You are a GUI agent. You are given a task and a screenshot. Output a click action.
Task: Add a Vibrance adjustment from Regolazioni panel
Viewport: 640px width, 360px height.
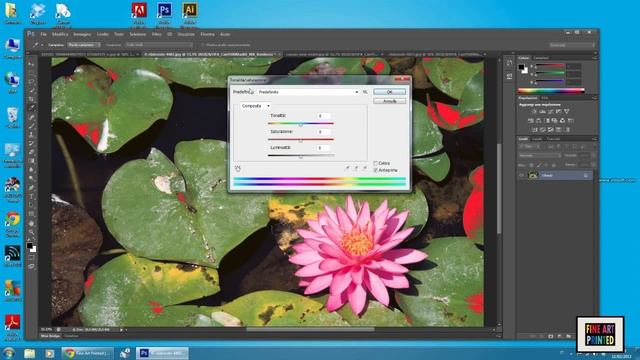click(x=567, y=111)
